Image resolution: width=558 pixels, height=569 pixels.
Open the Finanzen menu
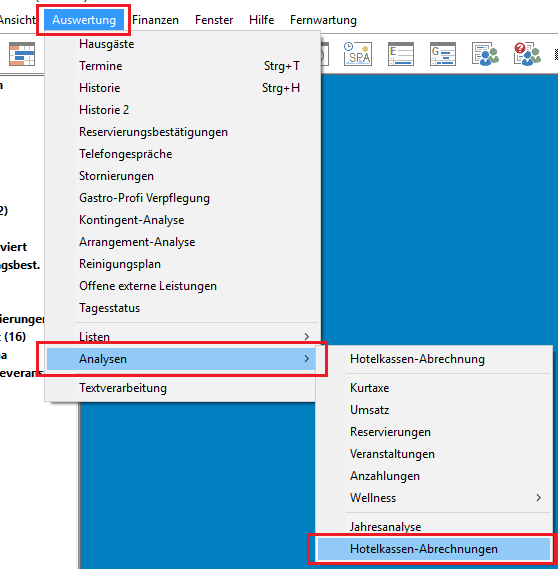[x=155, y=20]
